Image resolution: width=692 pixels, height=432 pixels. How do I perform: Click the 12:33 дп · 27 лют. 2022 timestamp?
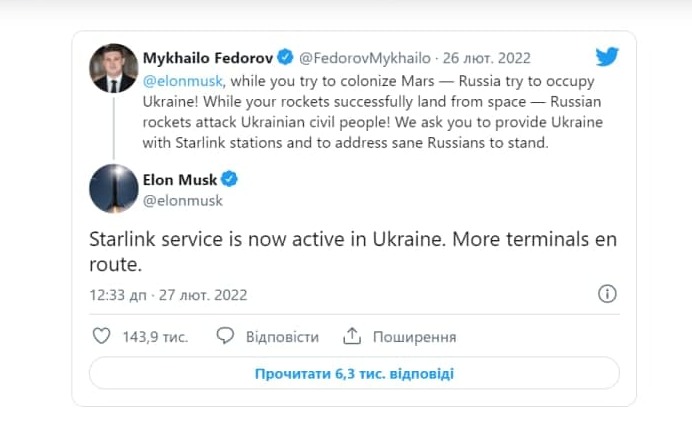pyautogui.click(x=167, y=295)
